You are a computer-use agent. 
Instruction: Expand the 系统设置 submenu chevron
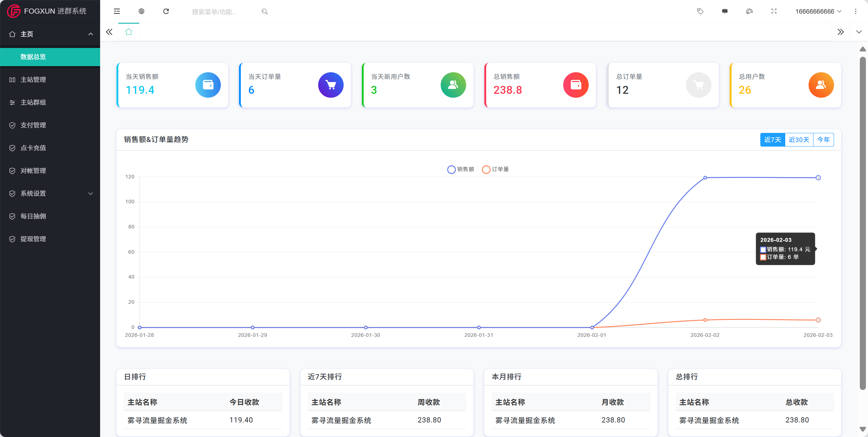90,194
